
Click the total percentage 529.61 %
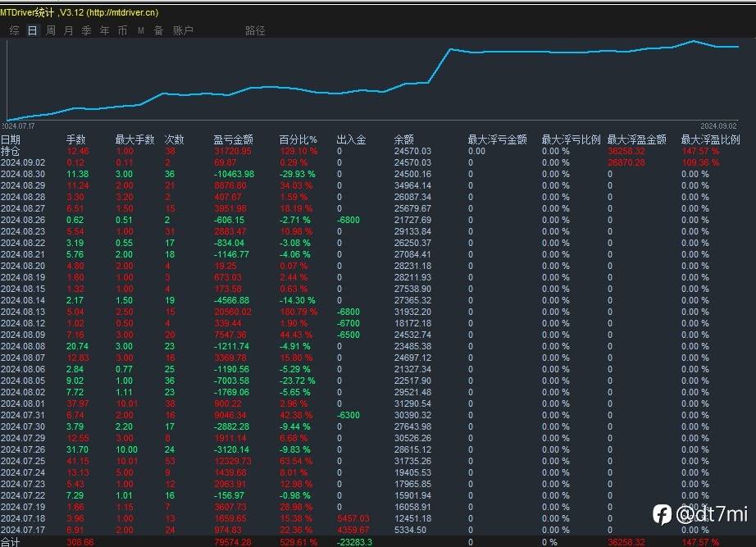[x=298, y=542]
